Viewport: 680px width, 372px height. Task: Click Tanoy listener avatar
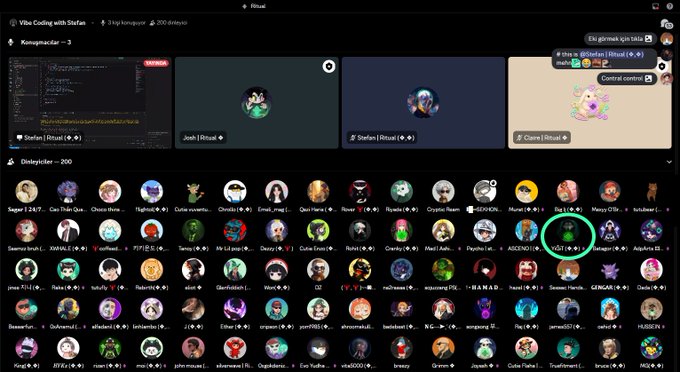pyautogui.click(x=193, y=231)
